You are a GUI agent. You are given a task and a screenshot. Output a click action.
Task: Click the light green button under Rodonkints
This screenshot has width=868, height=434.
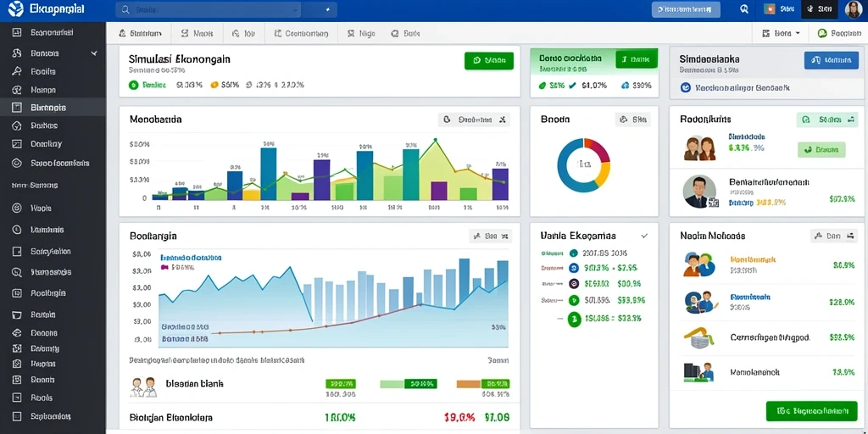(821, 149)
